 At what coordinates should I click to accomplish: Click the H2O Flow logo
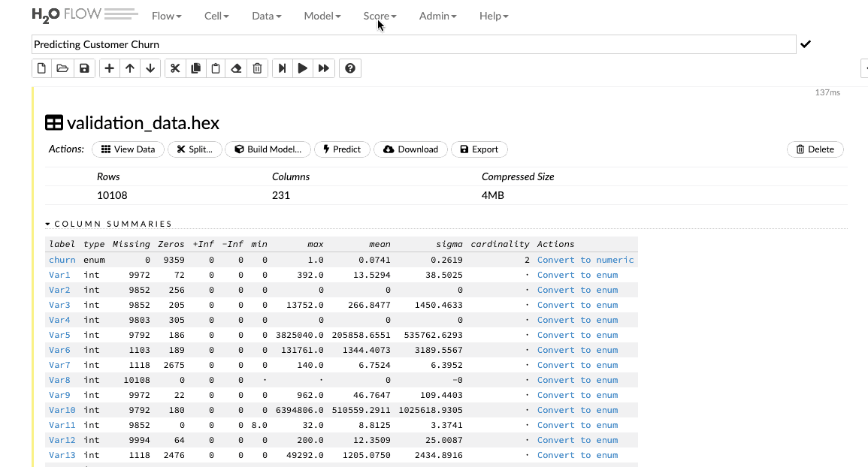pyautogui.click(x=85, y=15)
